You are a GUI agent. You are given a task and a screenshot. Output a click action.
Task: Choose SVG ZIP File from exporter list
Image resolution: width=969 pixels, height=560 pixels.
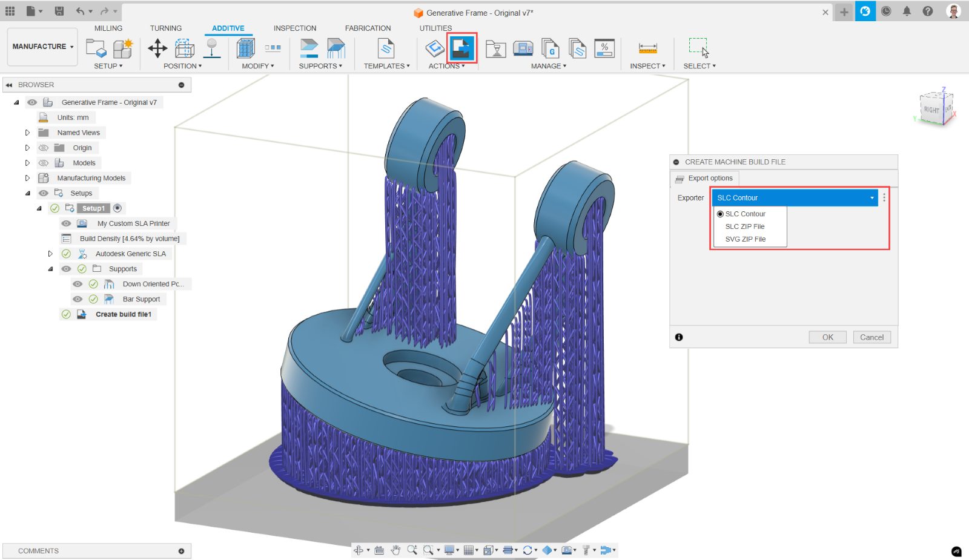(x=746, y=239)
